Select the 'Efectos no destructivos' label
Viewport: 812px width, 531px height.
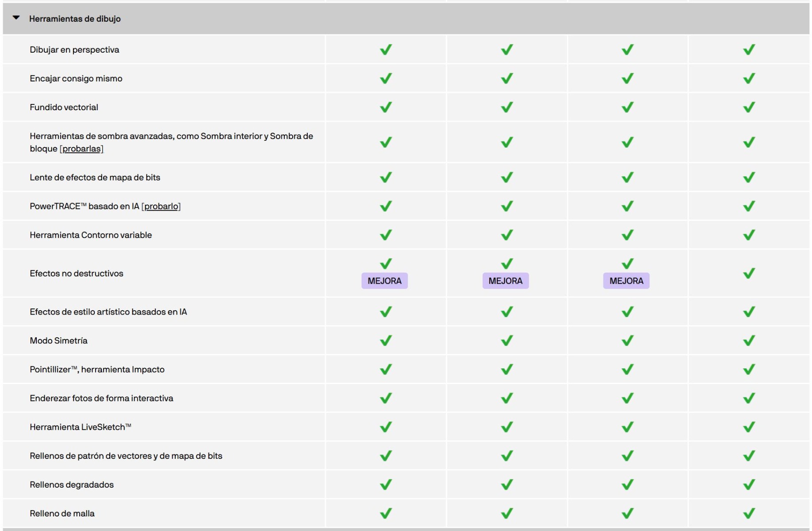point(77,273)
